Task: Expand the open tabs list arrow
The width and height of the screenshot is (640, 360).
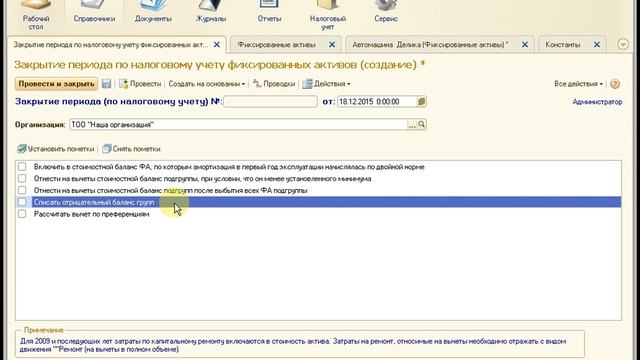Action: point(623,44)
